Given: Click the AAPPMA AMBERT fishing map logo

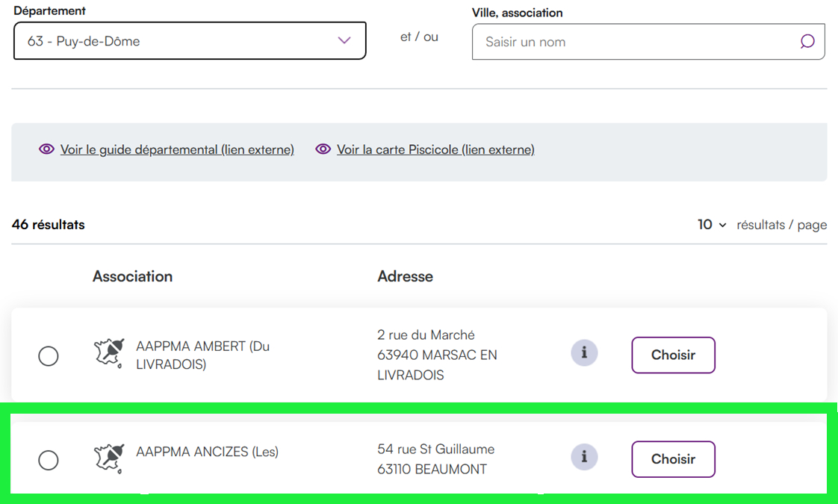Looking at the screenshot, I should click(109, 353).
